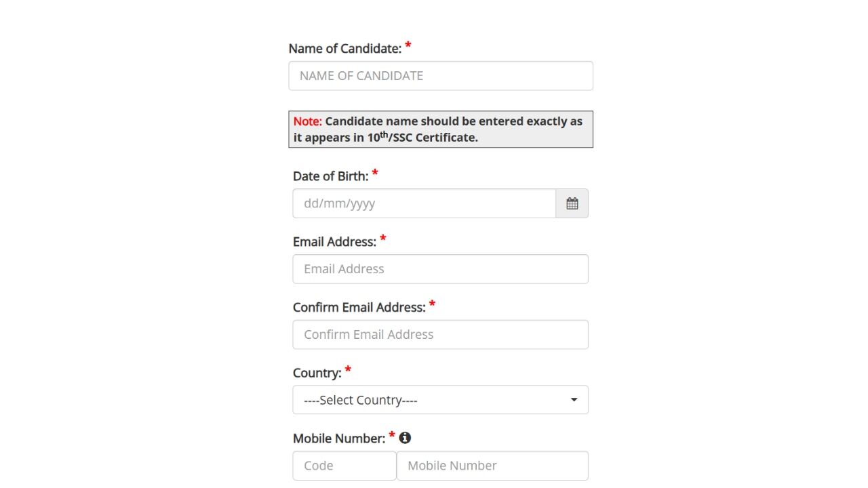The height and width of the screenshot is (488, 868).
Task: Focus the Confirm Email Address field
Action: tap(440, 335)
